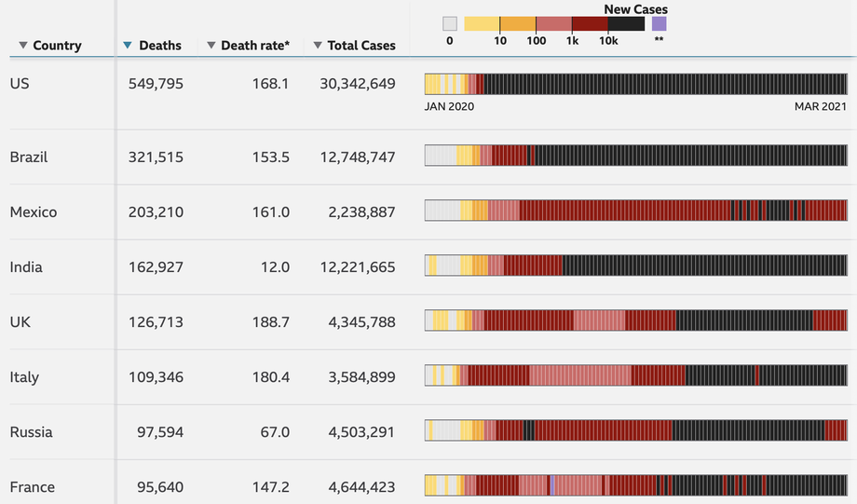Click the Russia country name
Image resolution: width=857 pixels, height=504 pixels.
(x=31, y=432)
